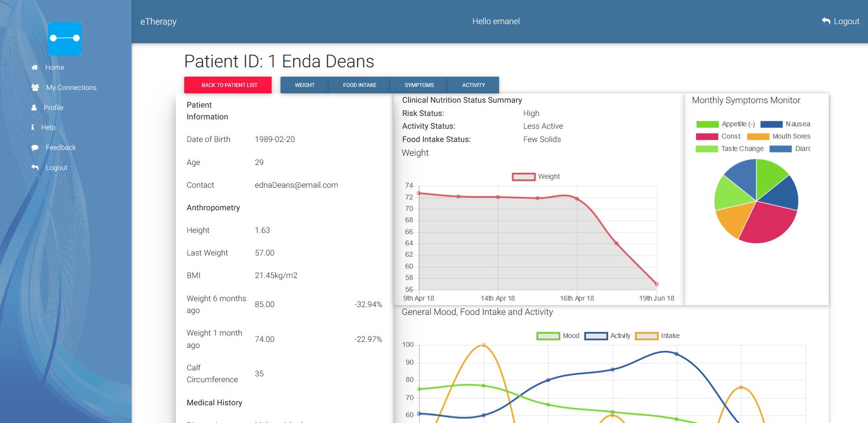Click the Help info icon
The width and height of the screenshot is (868, 423).
point(32,127)
